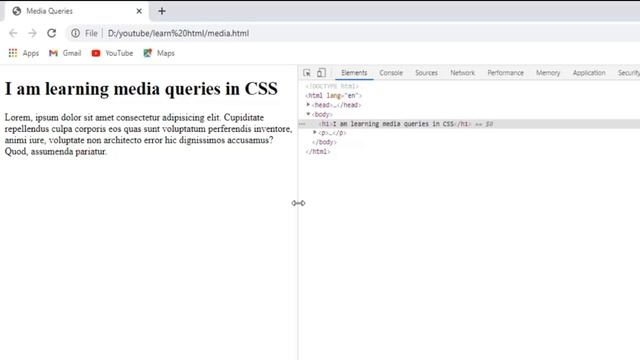Toggle the DevTools device toolbar icon
The height and width of the screenshot is (360, 640).
tap(322, 73)
